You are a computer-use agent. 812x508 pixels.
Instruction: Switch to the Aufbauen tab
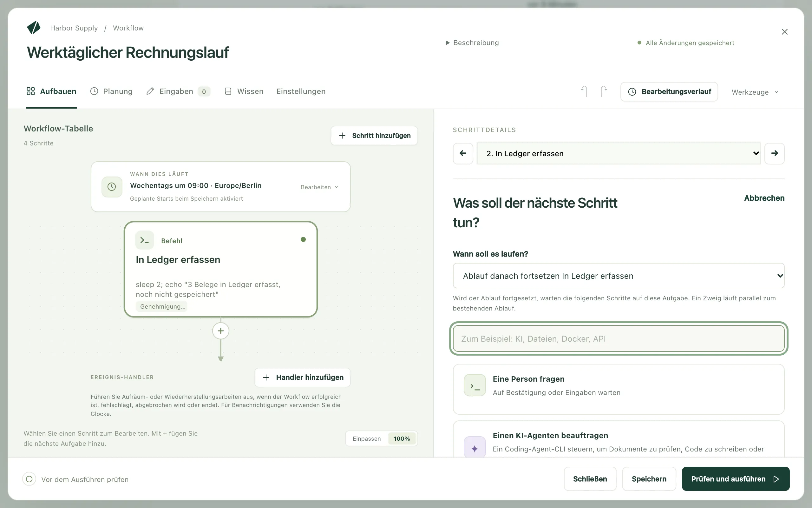(51, 91)
